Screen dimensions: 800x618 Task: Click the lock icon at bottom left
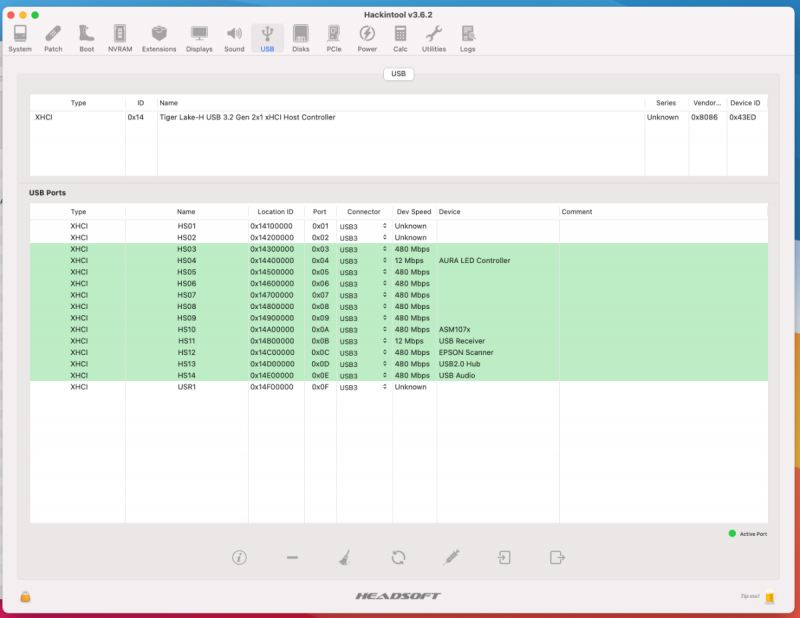tap(25, 597)
